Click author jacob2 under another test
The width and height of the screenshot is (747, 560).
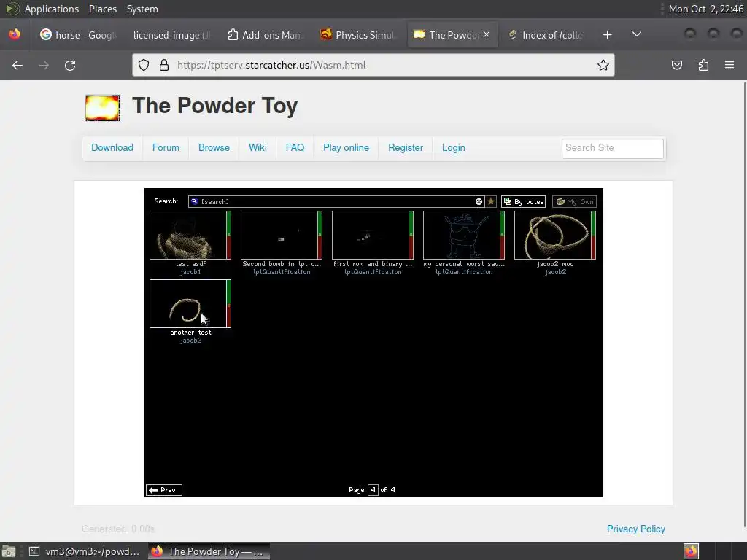click(x=190, y=341)
